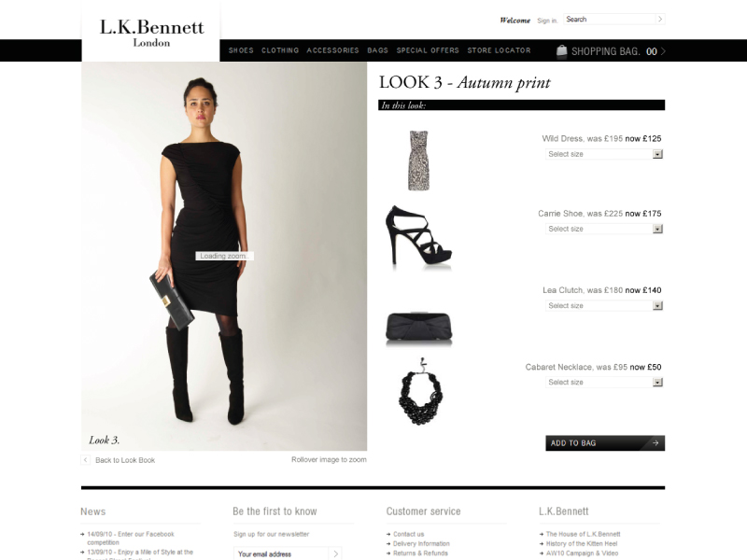
Task: Open the Lea Clutch size dropdown
Action: (604, 305)
